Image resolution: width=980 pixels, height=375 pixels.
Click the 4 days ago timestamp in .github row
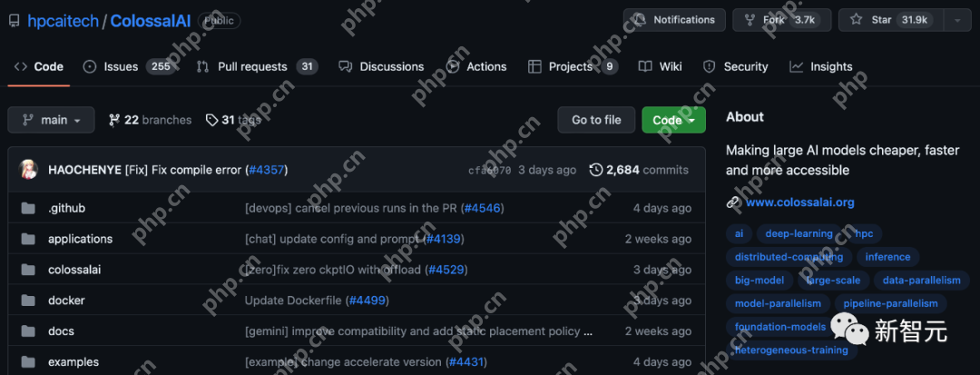click(x=661, y=208)
